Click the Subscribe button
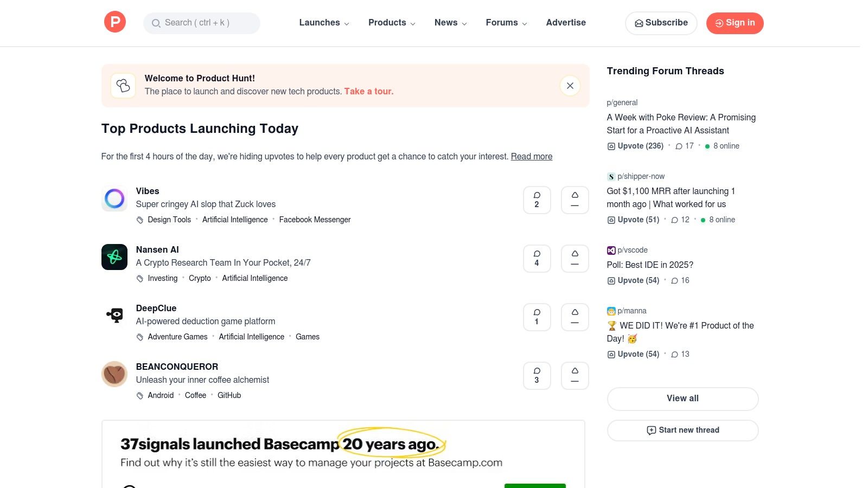Viewport: 868px width, 488px height. coord(661,23)
